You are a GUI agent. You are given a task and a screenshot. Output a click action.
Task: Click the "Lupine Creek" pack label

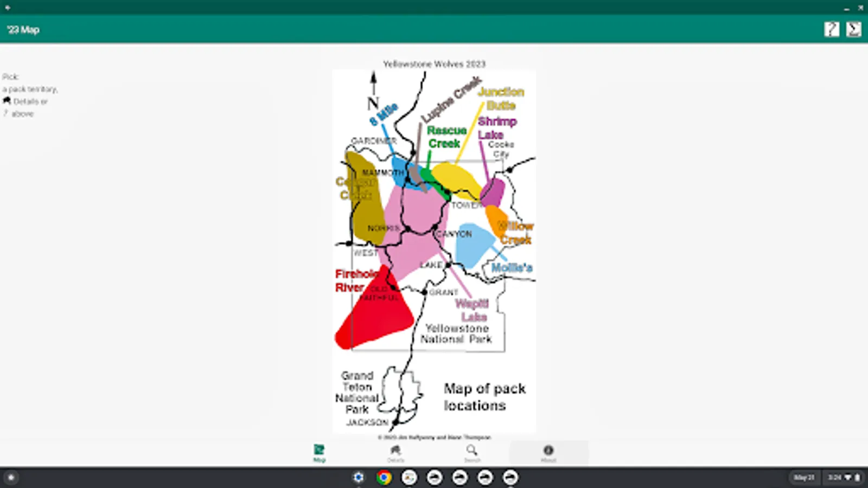(x=451, y=99)
